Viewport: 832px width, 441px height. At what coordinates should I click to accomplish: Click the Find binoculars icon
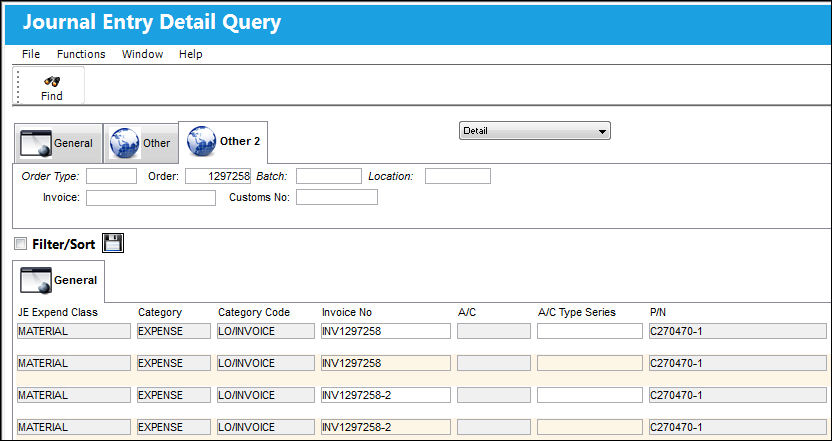(x=51, y=81)
